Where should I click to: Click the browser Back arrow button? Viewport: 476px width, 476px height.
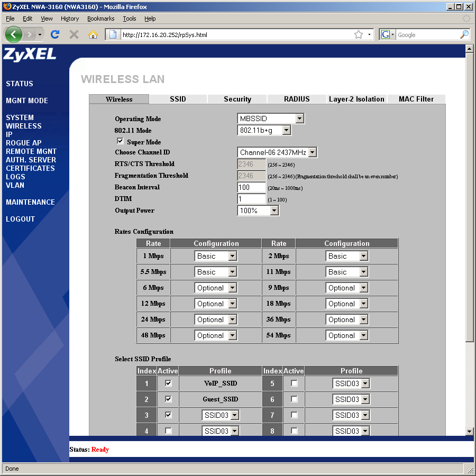click(14, 34)
